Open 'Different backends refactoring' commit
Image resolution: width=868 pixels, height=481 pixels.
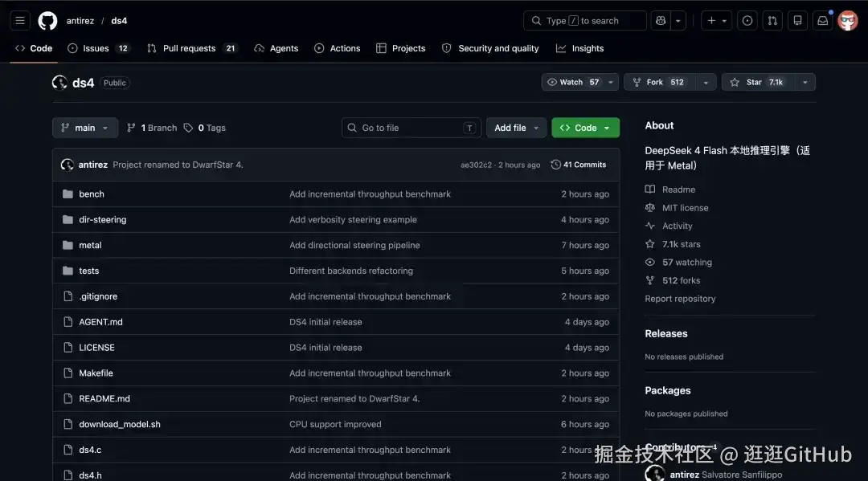[351, 271]
